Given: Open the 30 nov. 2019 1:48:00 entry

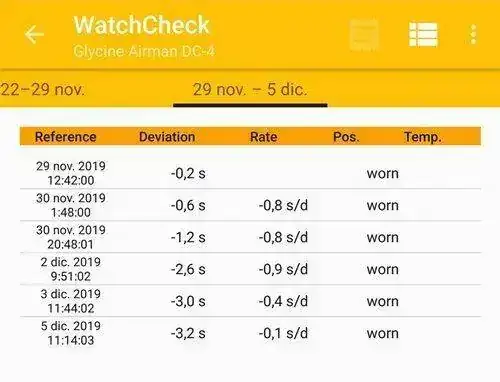Looking at the screenshot, I should (250, 205).
